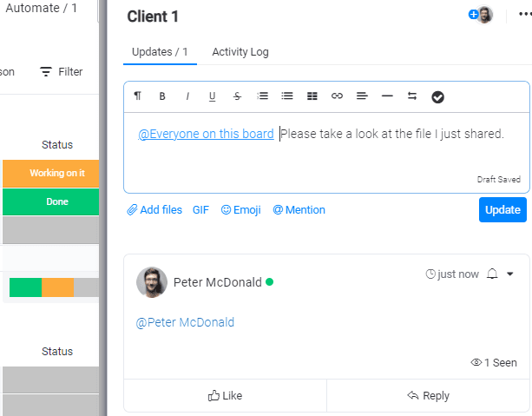Toggle bold formatting in the update editor
Screen dimensions: 532x416
click(x=162, y=96)
